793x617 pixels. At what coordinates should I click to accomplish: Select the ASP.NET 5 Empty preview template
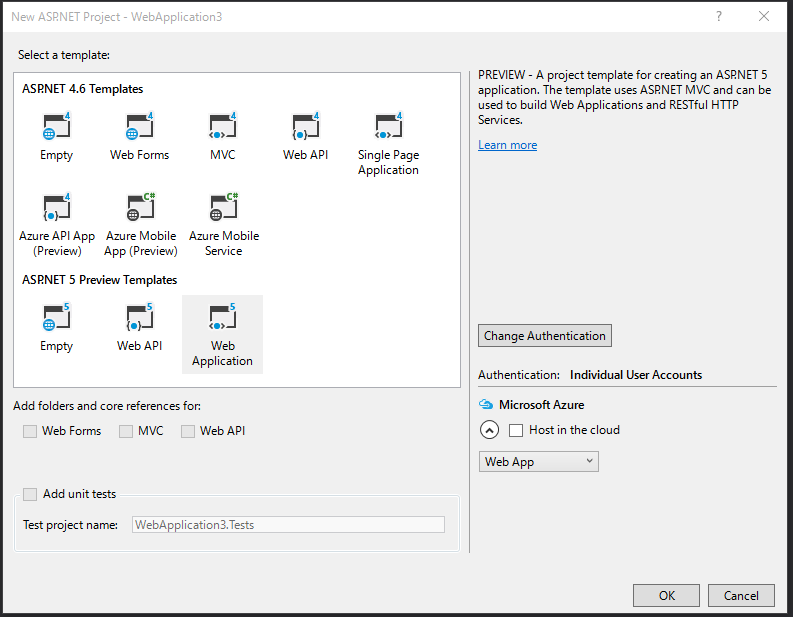click(x=57, y=318)
